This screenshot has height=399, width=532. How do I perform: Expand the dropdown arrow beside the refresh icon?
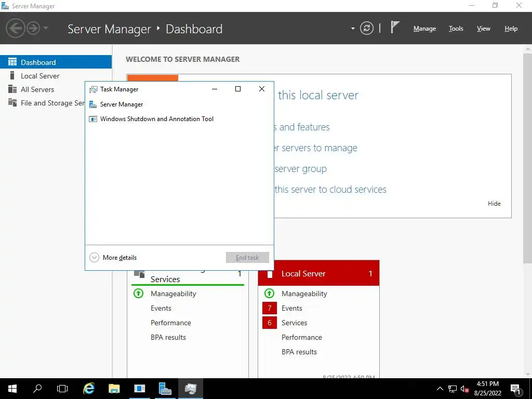(353, 29)
